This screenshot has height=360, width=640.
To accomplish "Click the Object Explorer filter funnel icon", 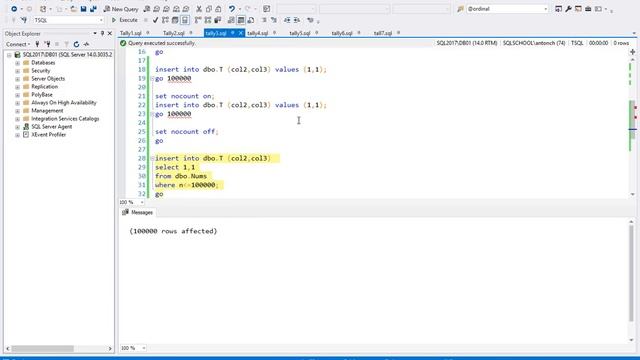I will click(x=67, y=44).
